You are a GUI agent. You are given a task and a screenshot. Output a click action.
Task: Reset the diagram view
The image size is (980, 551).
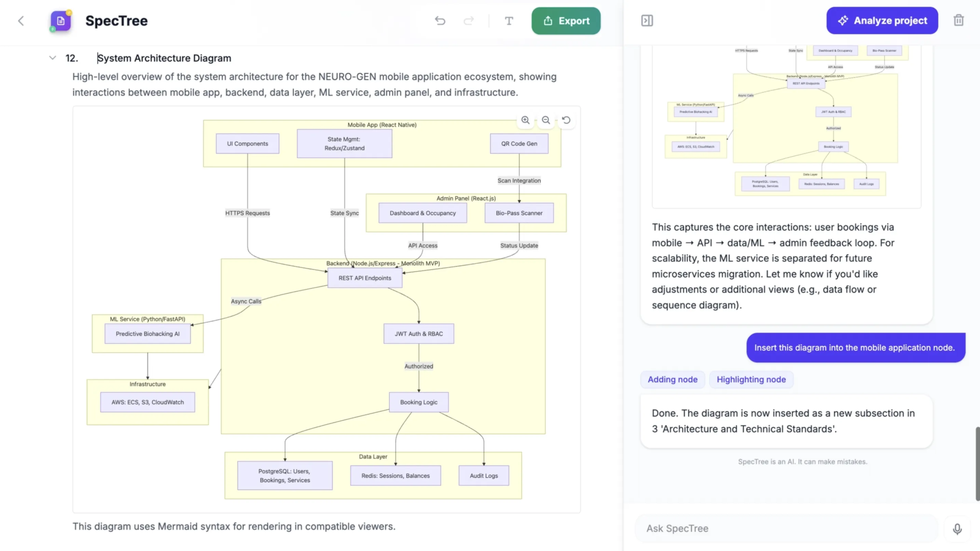567,120
